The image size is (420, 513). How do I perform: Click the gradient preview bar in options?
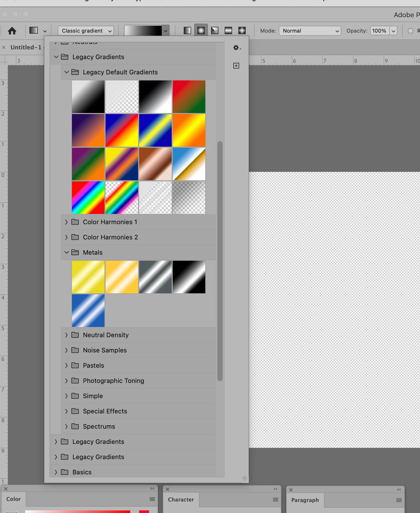[143, 31]
